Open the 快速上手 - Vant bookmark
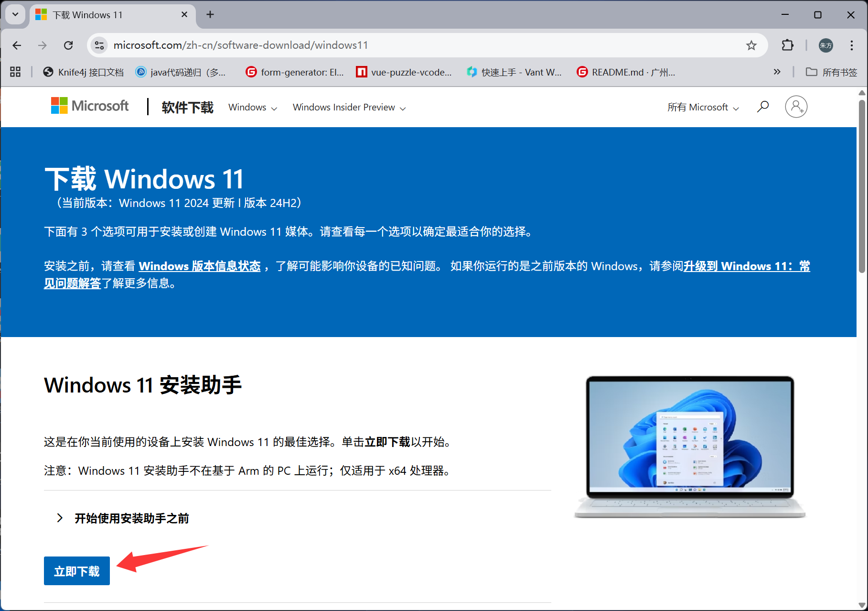The image size is (868, 611). coord(514,72)
